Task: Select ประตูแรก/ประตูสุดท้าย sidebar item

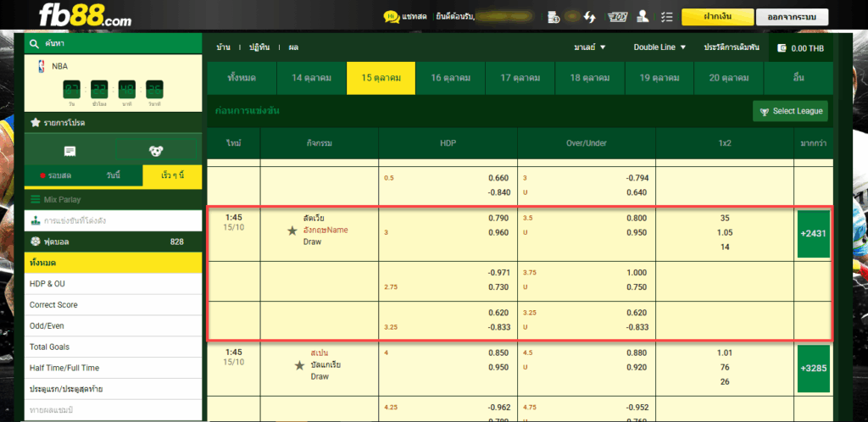Action: (x=113, y=389)
